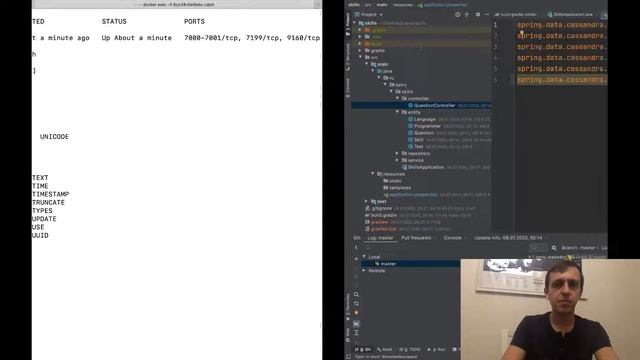Image resolution: width=640 pixels, height=360 pixels.
Task: Select QuestionController class in tree
Action: (x=434, y=105)
